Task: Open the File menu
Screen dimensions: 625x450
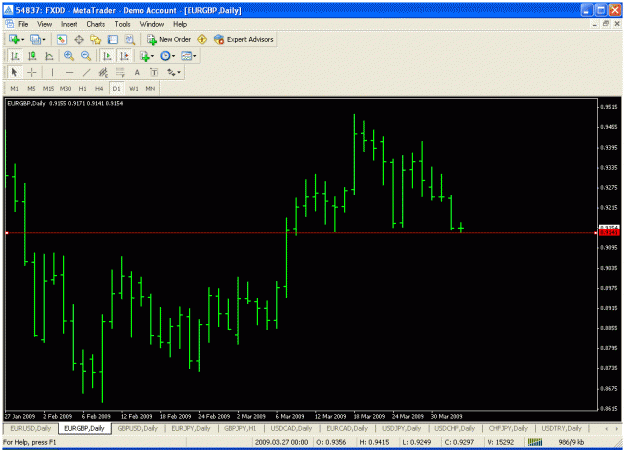Action: coord(23,24)
